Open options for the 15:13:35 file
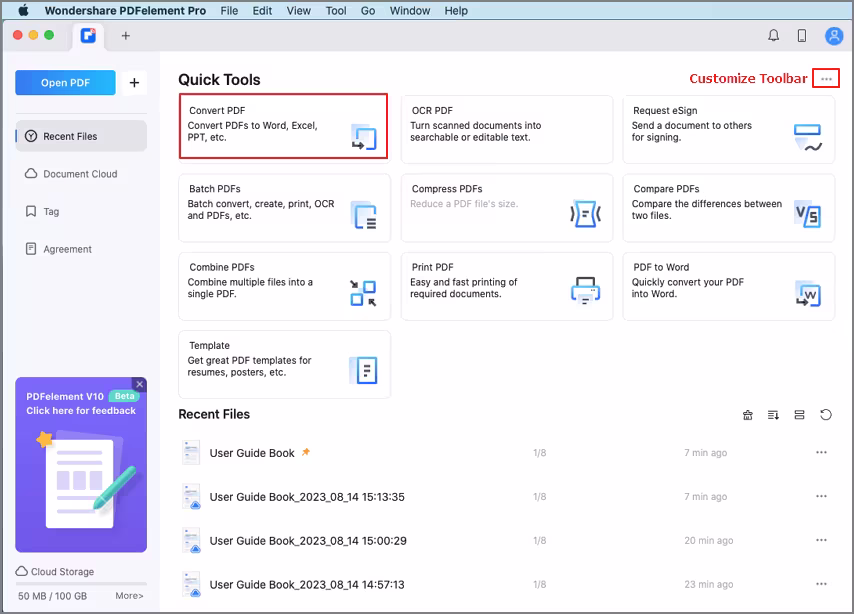Screen dimensions: 854x614 click(x=821, y=496)
